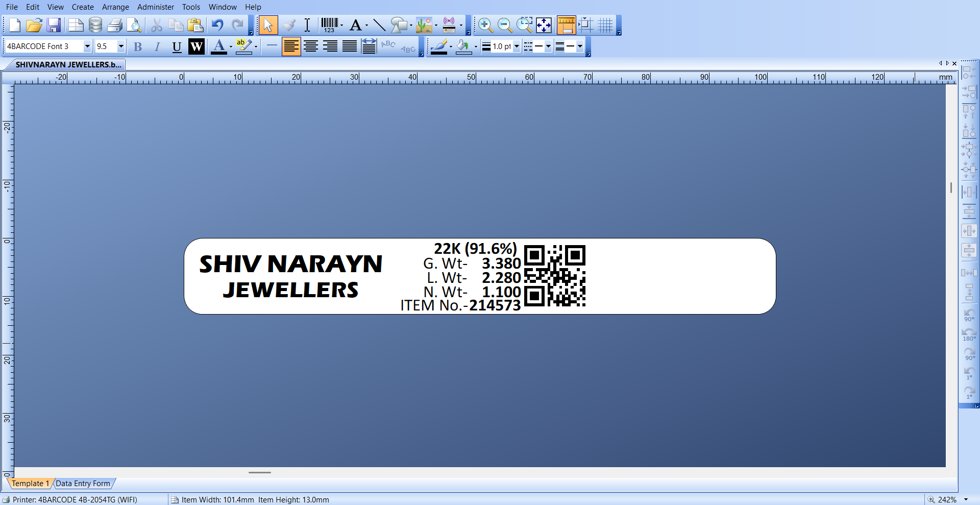Open print preview
This screenshot has width=980, height=505.
134,25
